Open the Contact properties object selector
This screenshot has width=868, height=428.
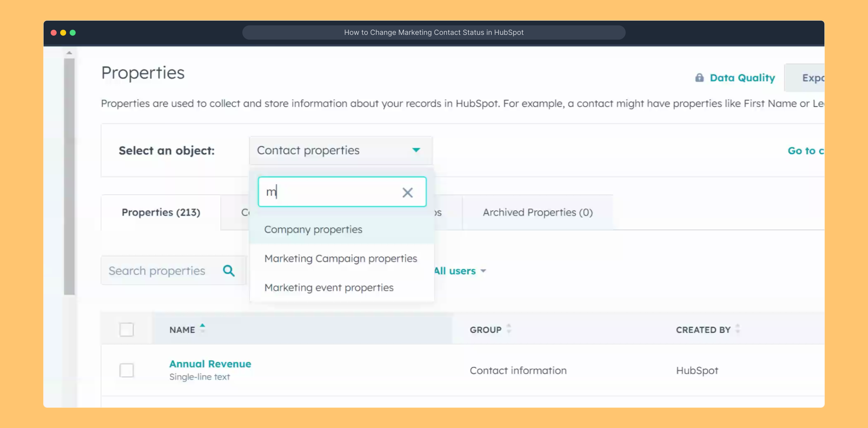(340, 150)
